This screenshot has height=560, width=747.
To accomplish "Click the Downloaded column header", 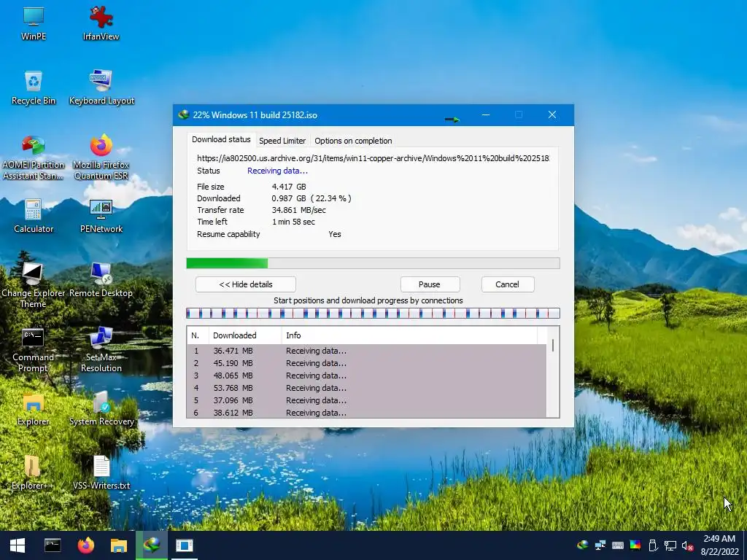I will 245,335.
